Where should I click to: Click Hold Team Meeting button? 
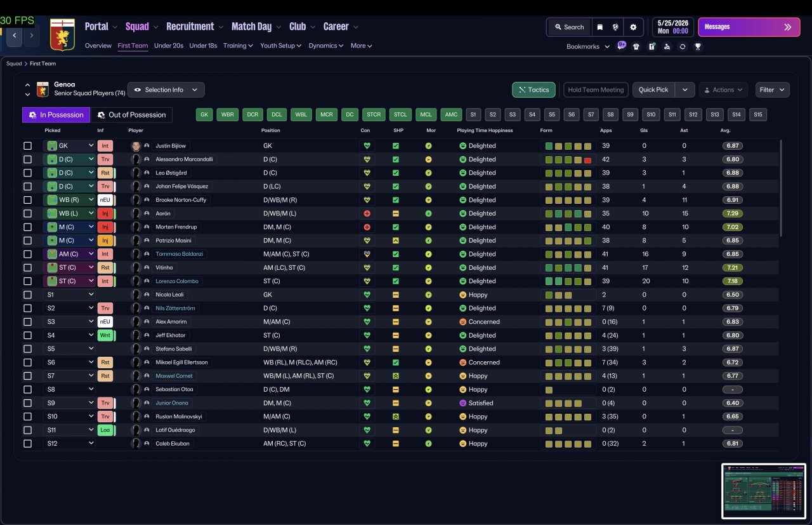coord(596,90)
